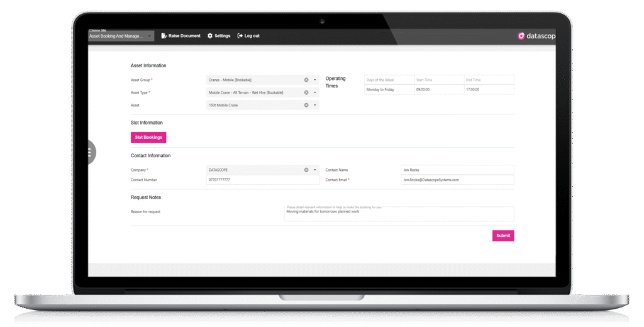Click the Log out arrow icon

click(240, 36)
